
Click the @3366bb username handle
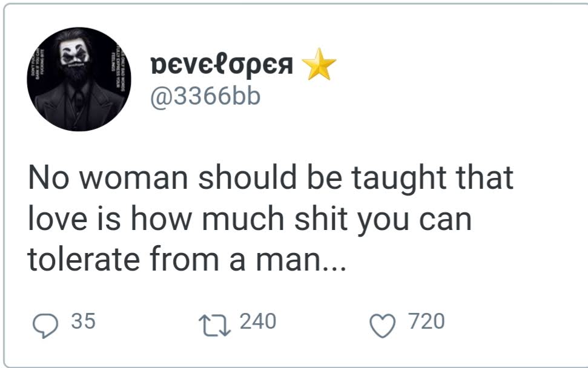coord(204,96)
